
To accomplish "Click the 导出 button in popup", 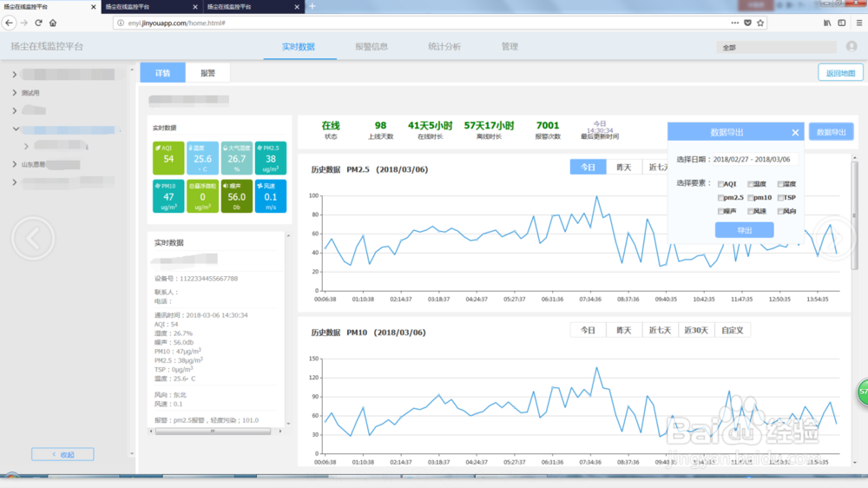I will (744, 230).
